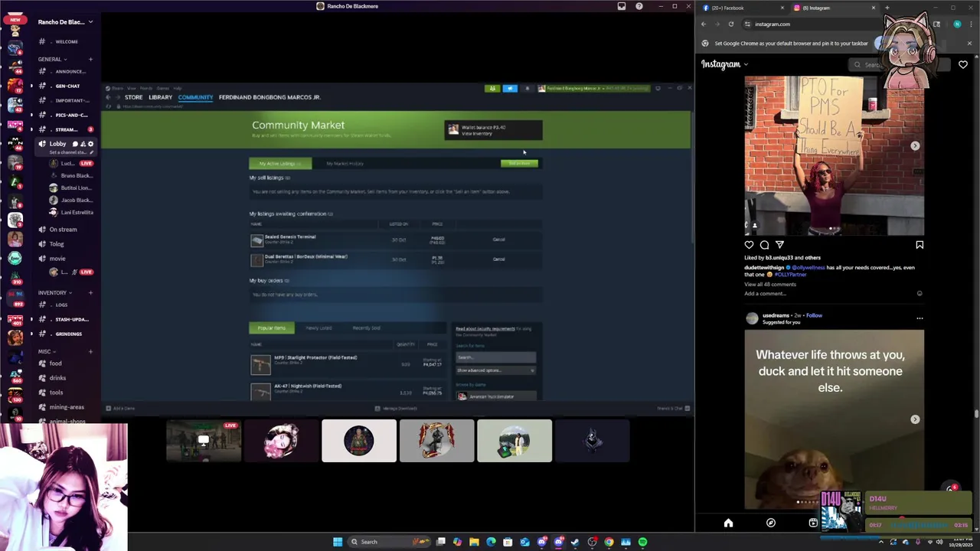Add a channel in the GENERAL category
The width and height of the screenshot is (980, 551).
[90, 59]
